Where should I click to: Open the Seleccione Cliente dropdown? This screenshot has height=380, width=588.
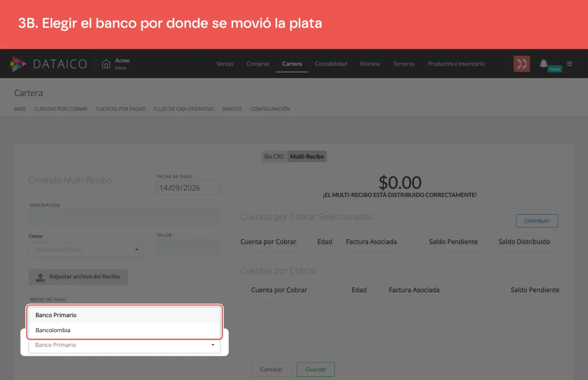86,250
